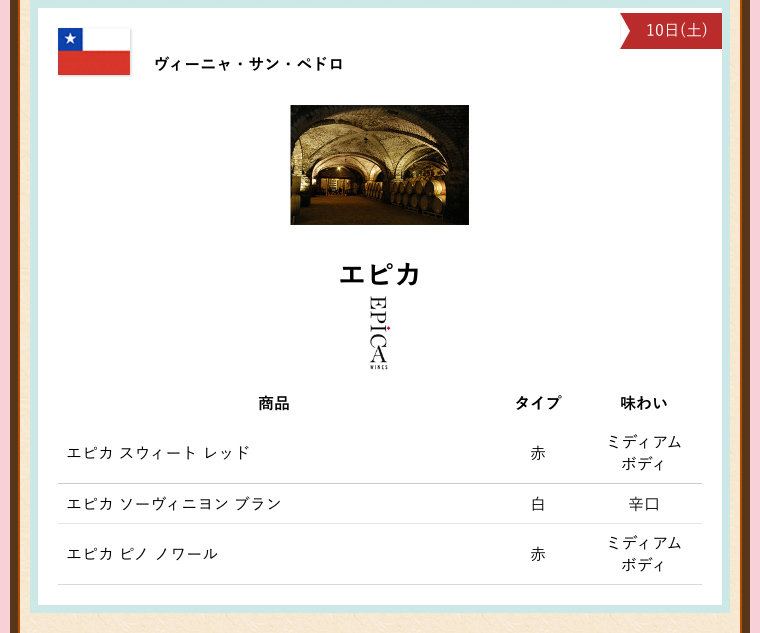Select the red 10日(土) date ribbon

674,30
